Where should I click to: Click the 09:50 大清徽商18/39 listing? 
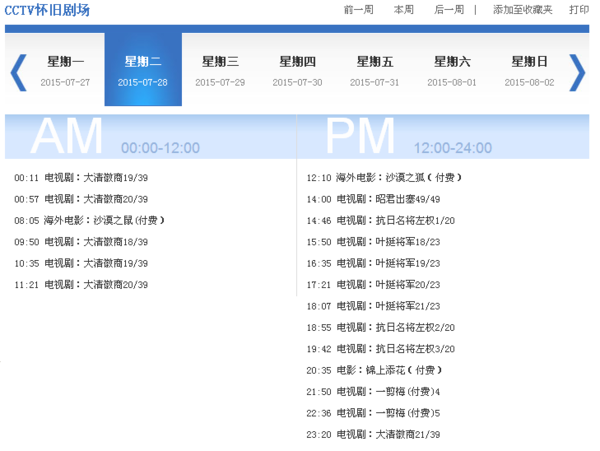tap(81, 242)
